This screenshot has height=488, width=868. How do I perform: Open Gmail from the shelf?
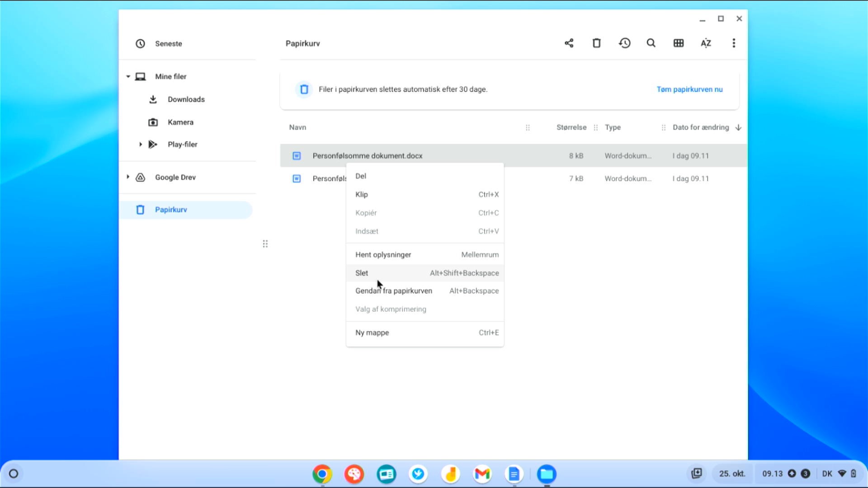tap(482, 474)
